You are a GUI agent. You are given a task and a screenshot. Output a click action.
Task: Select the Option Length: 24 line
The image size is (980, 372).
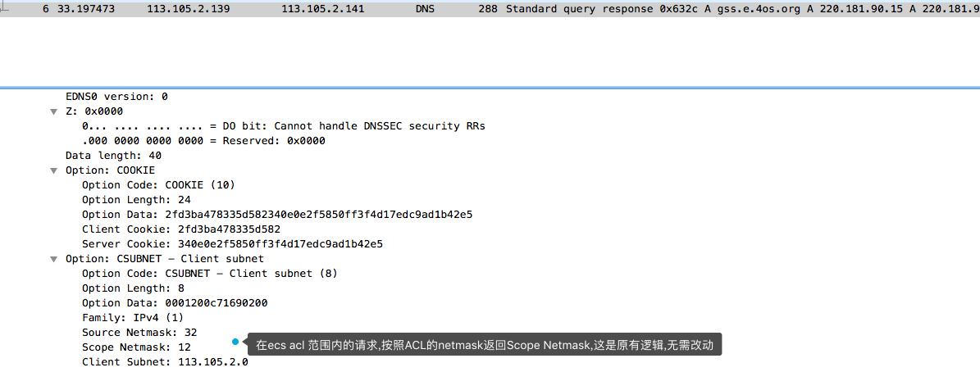coord(136,200)
